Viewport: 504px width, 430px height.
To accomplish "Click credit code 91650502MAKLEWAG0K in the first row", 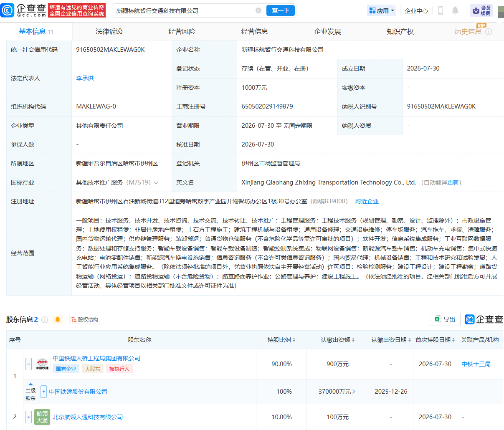I will click(110, 50).
